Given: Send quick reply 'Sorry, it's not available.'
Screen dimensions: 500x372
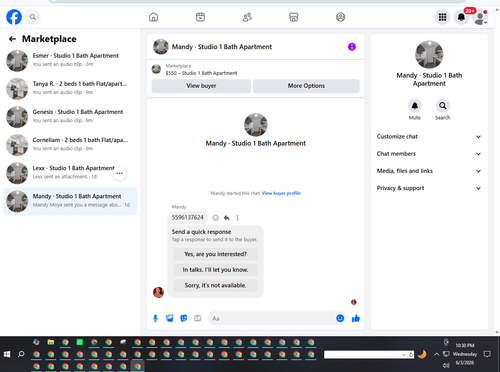Looking at the screenshot, I should [x=215, y=285].
